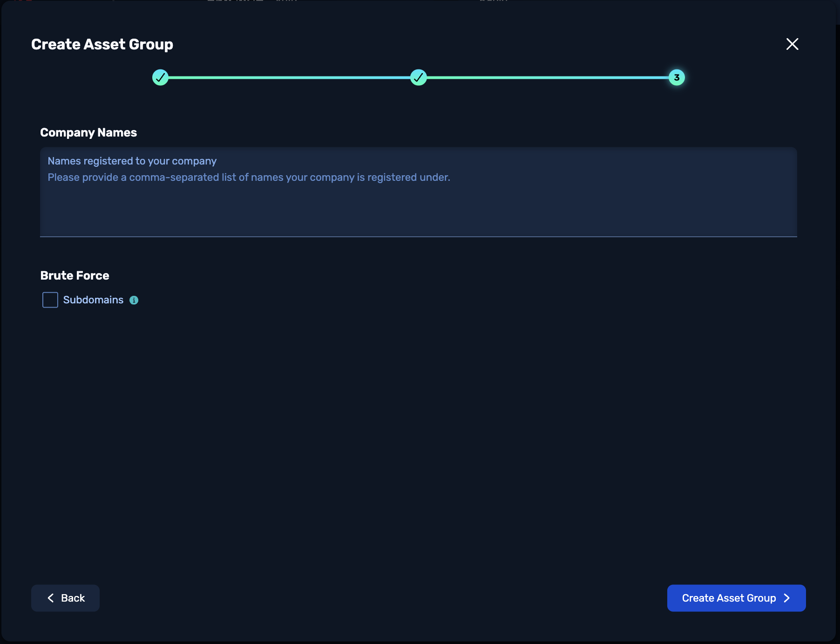Click the comma-separated names placeholder text
This screenshot has width=840, height=644.
[x=249, y=177]
